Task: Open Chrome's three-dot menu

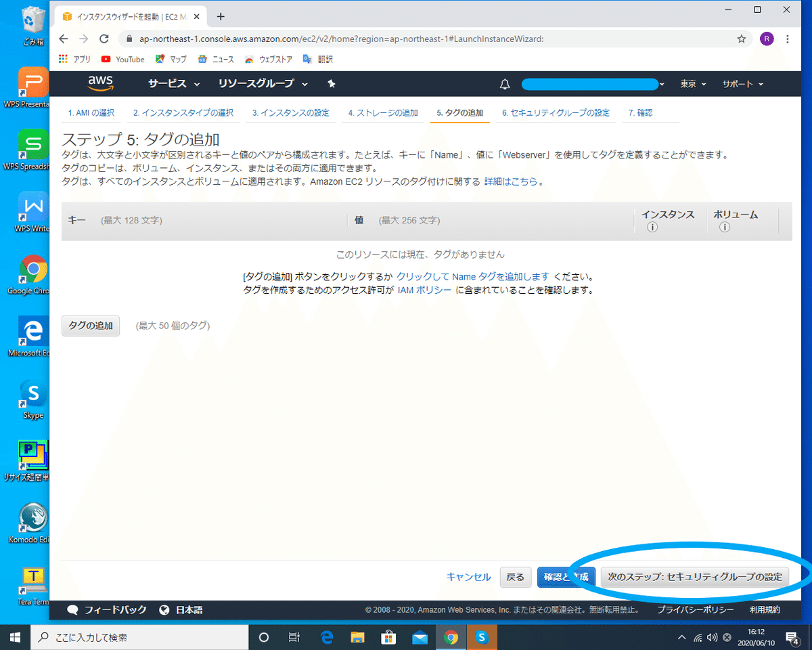Action: point(788,39)
